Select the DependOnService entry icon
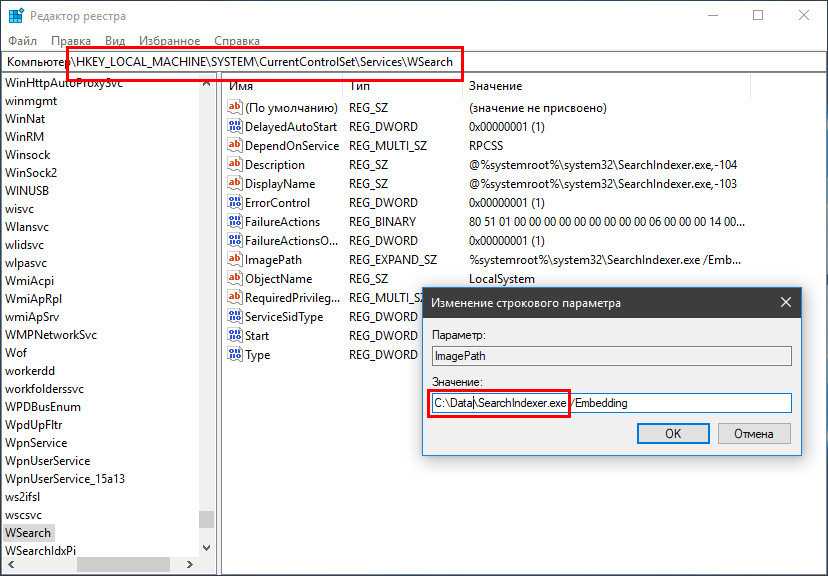Screen dimensions: 828x576 coord(236,146)
